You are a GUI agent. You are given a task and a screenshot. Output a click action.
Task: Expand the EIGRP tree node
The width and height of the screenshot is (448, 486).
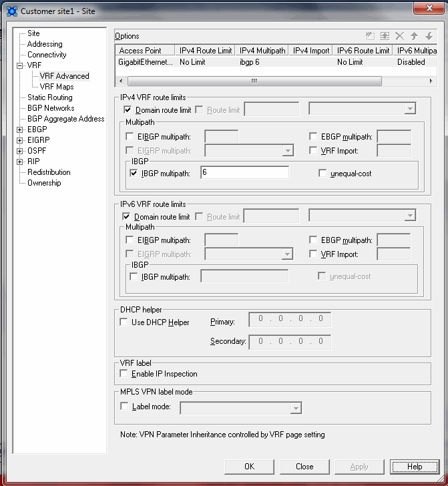[19, 140]
